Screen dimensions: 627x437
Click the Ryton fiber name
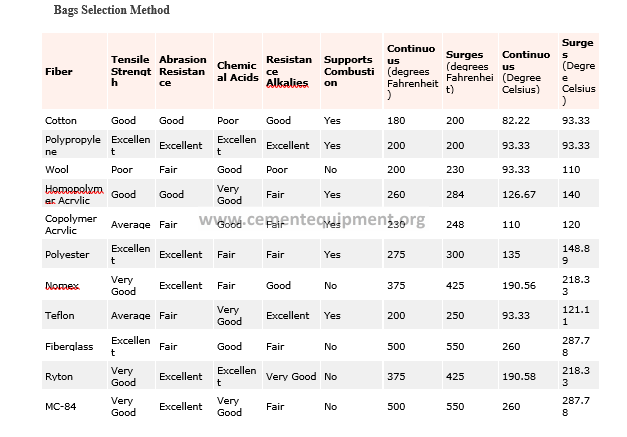click(59, 377)
